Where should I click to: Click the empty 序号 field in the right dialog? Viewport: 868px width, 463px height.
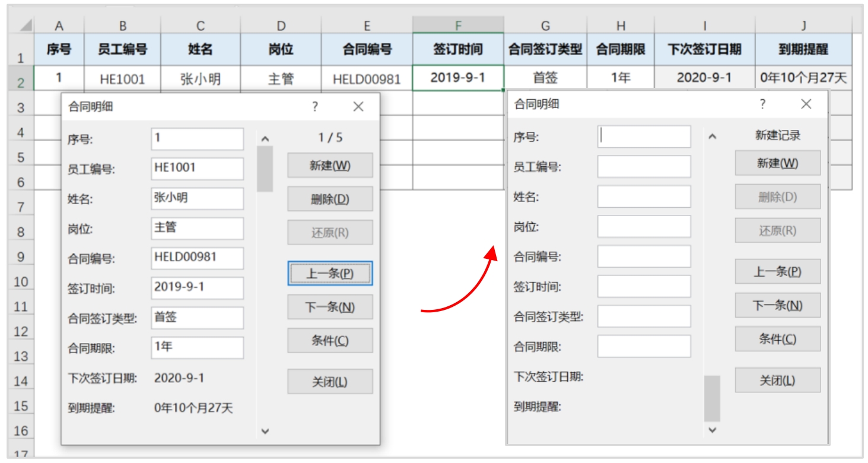pyautogui.click(x=644, y=137)
